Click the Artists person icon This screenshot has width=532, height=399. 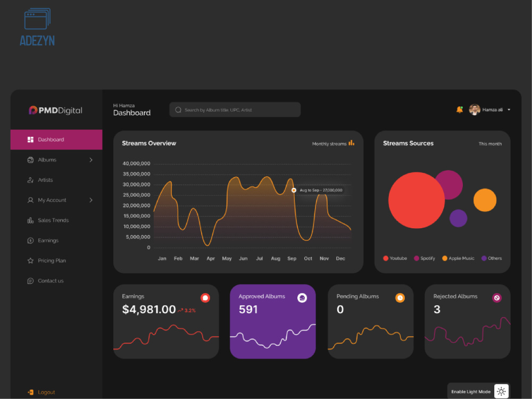coord(30,180)
